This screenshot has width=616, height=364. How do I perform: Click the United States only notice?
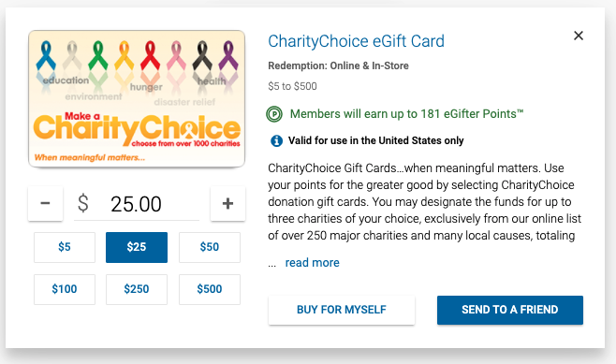tap(376, 140)
